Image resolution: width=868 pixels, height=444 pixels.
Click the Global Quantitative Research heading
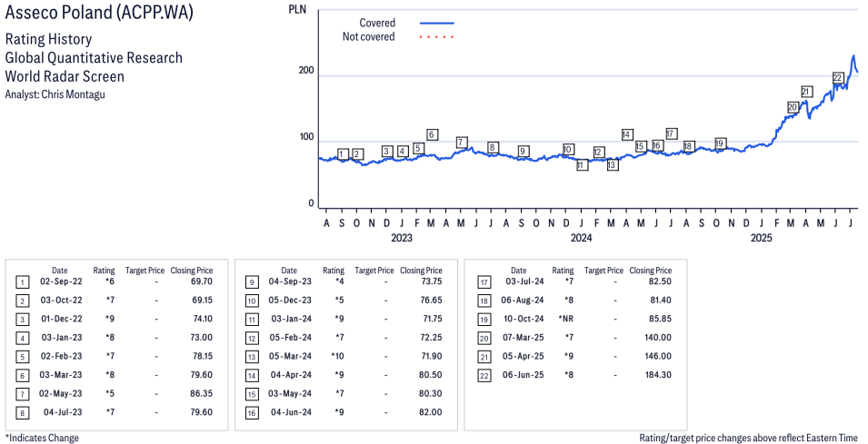point(94,57)
